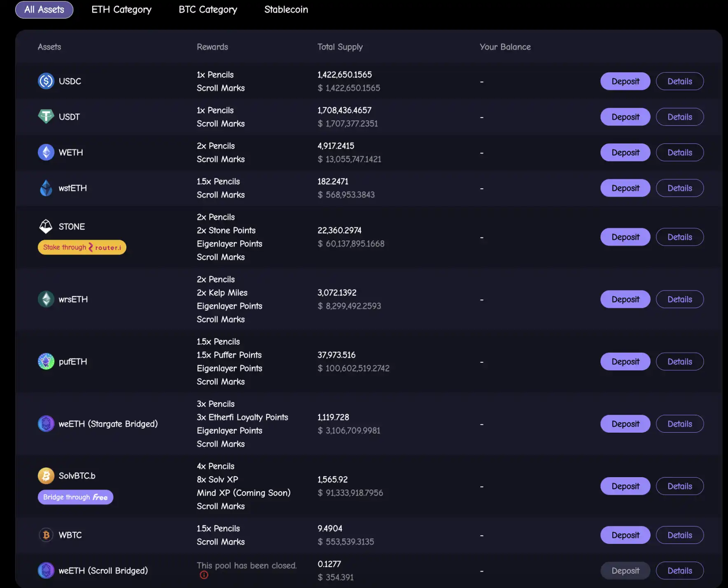Click the Bridge through Free badge

point(75,497)
